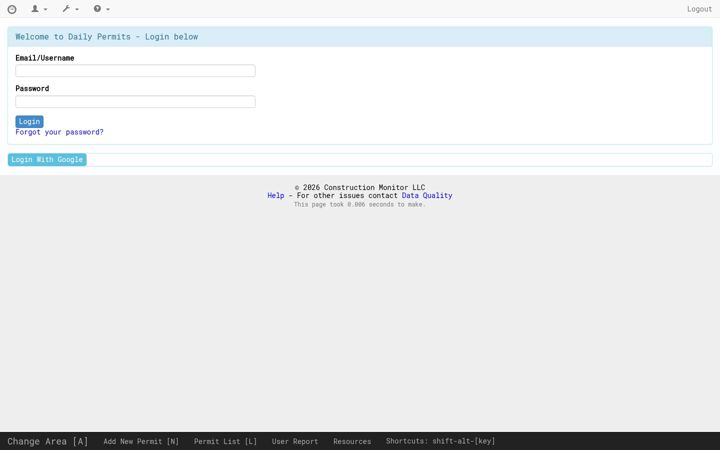The height and width of the screenshot is (450, 720).
Task: Select Add New Permit [N]
Action: (x=141, y=441)
